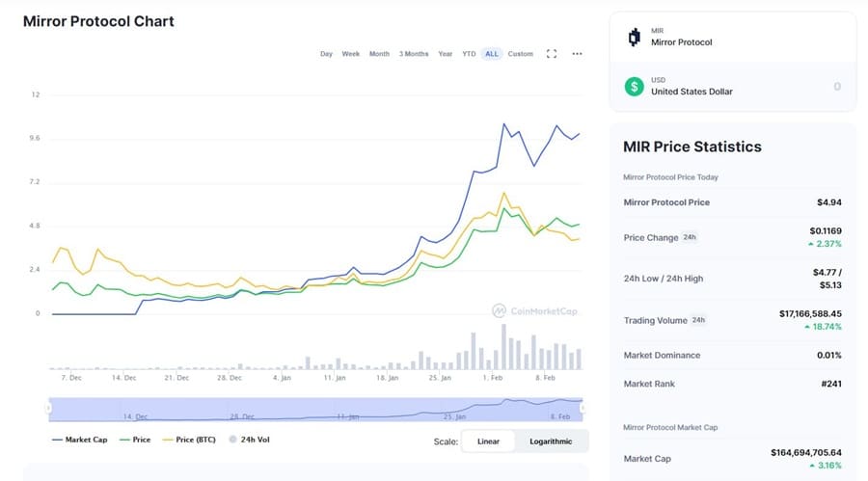
Task: Select the Custom date range option
Action: 520,54
